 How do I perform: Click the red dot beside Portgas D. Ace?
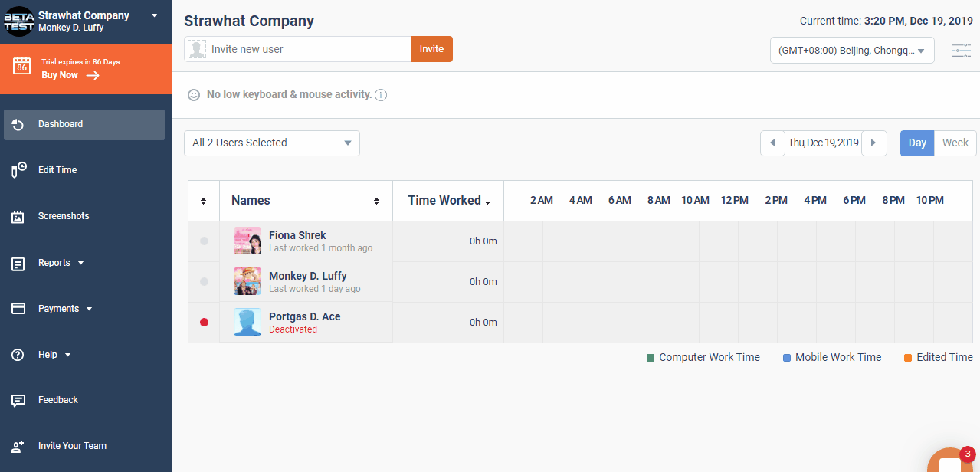coord(204,322)
